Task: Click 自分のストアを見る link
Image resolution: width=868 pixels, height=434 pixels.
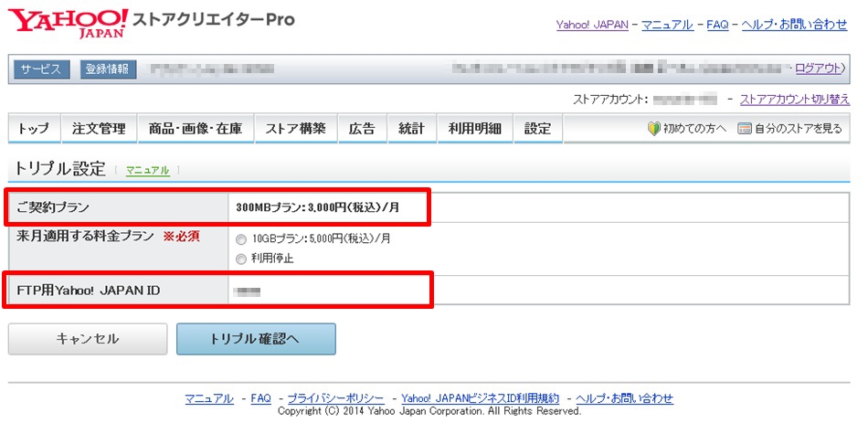Action: point(798,129)
